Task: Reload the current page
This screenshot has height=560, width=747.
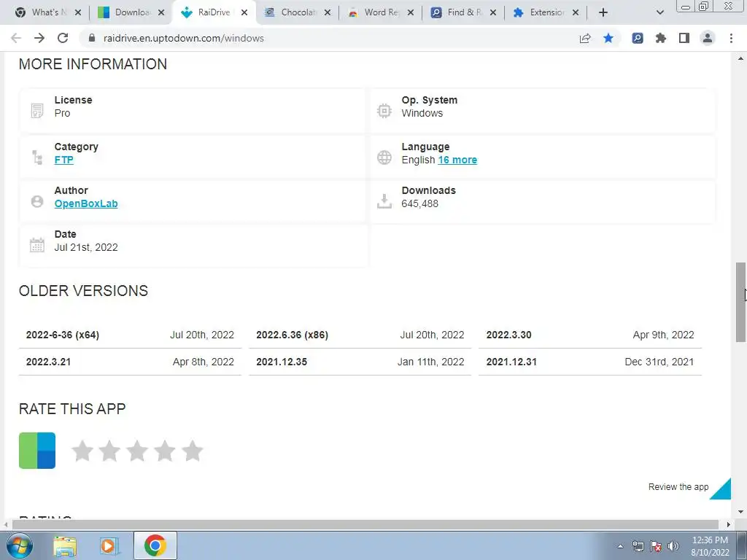Action: [x=63, y=38]
